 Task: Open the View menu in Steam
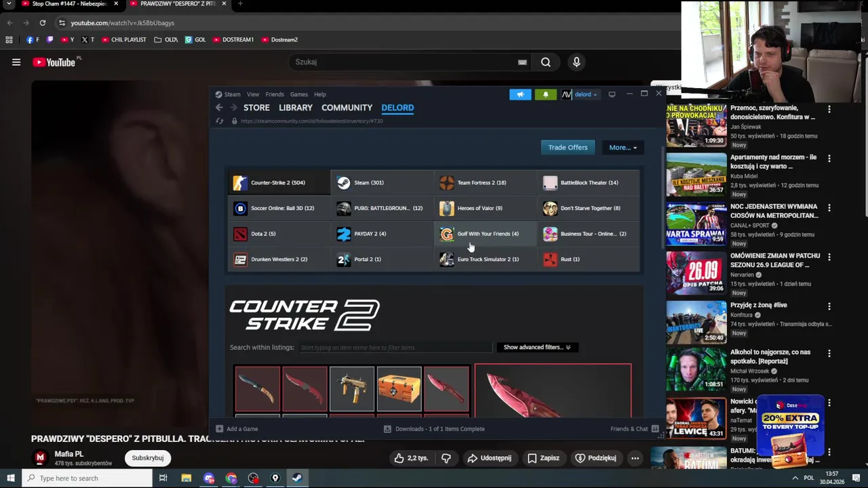tap(253, 94)
